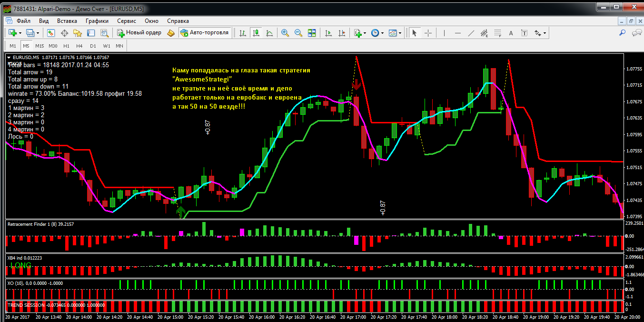Expand the chart templates dropdown
Screen dimensions: 644x322
coord(400,33)
